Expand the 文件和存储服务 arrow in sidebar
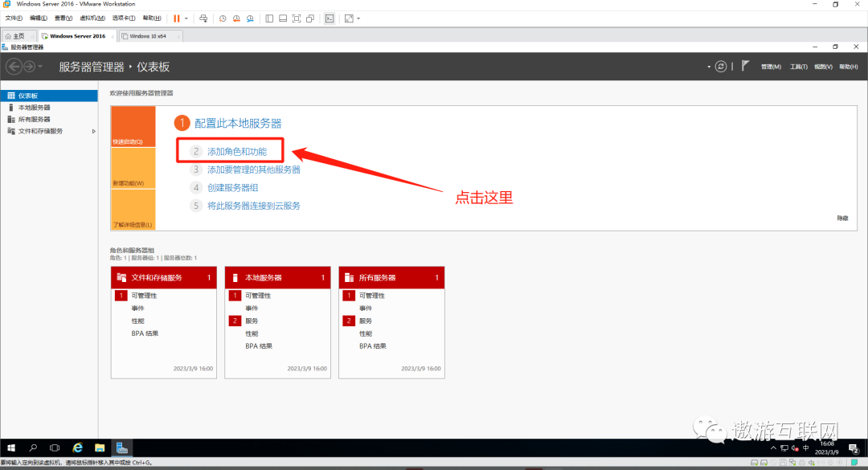The width and height of the screenshot is (868, 470). point(93,131)
